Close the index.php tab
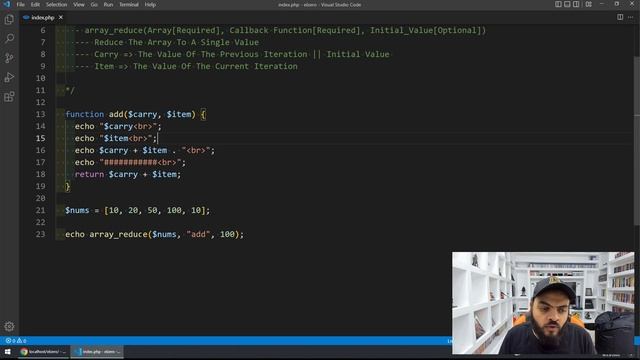Image resolution: width=640 pixels, height=360 pixels. (60, 17)
